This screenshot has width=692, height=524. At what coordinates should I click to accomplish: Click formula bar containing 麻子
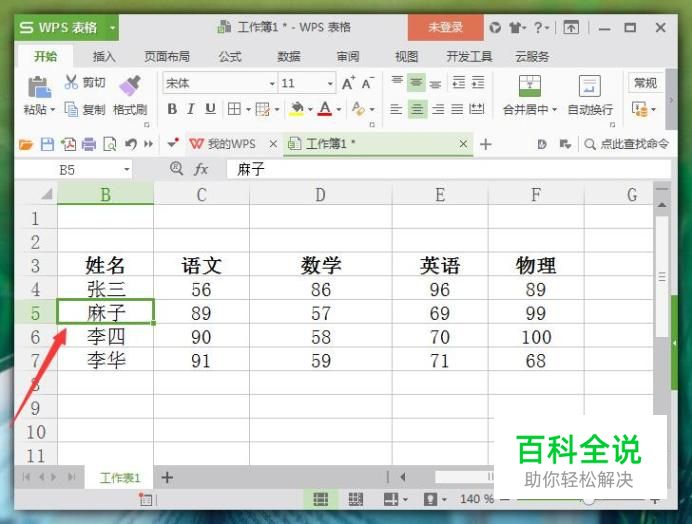[x=448, y=169]
